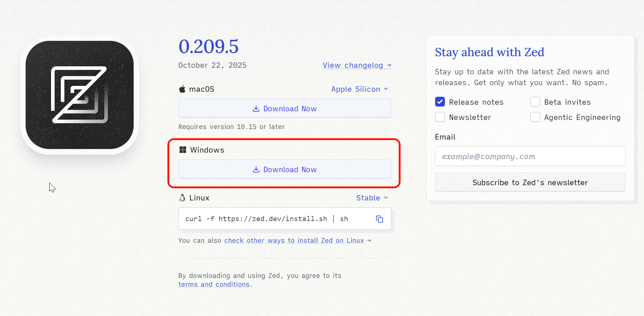Open the Stable channel dropdown for Linux
644x316 pixels.
372,197
